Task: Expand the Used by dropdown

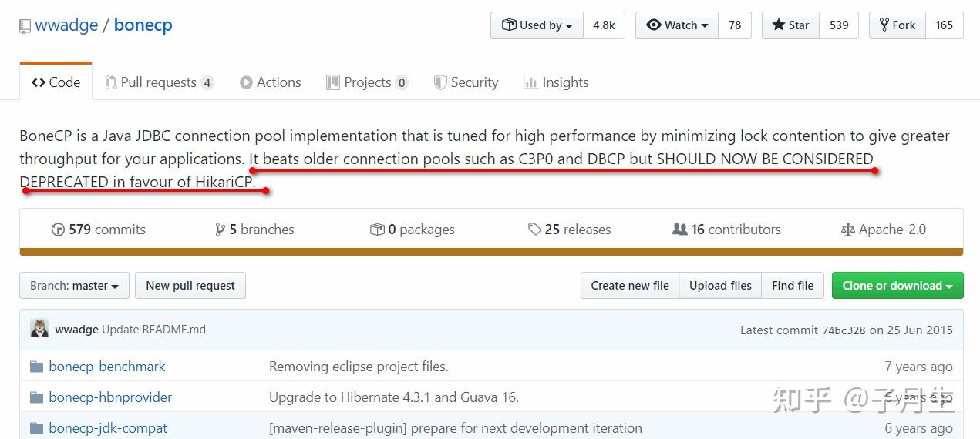Action: [x=537, y=25]
